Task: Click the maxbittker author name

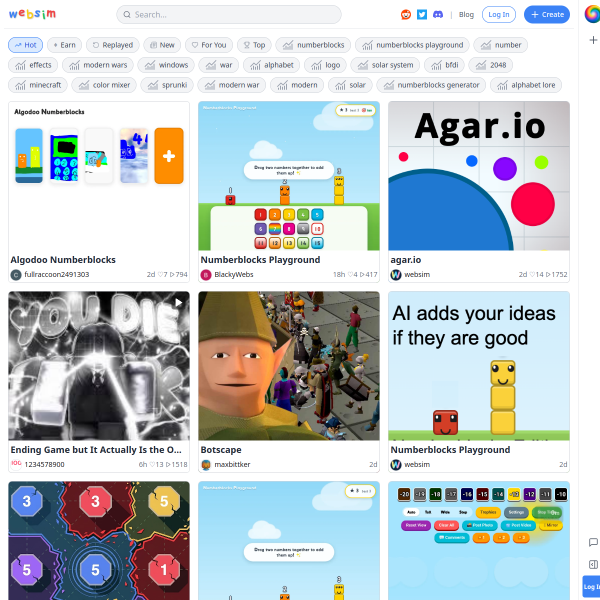Action: click(x=232, y=465)
